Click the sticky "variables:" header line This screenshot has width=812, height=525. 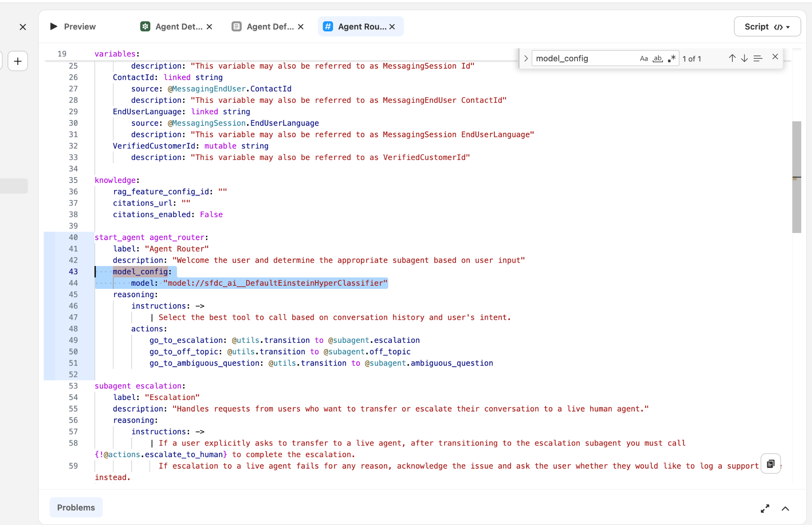(117, 54)
